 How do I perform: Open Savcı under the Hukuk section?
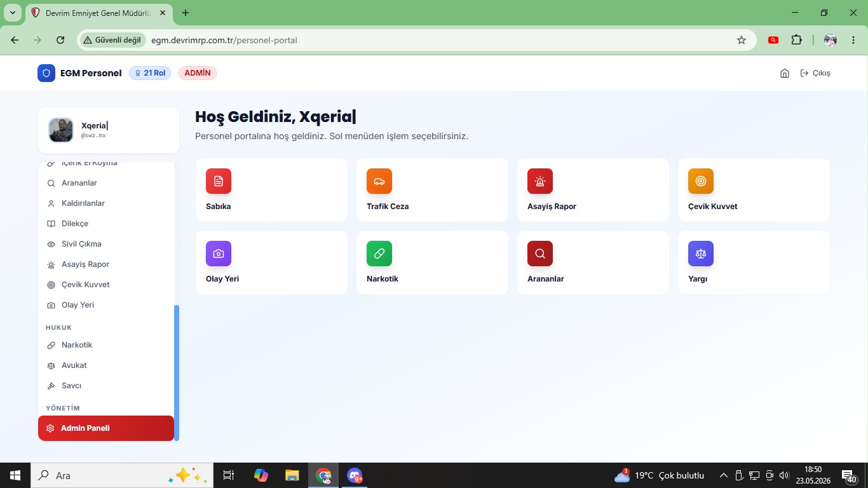coord(106,386)
